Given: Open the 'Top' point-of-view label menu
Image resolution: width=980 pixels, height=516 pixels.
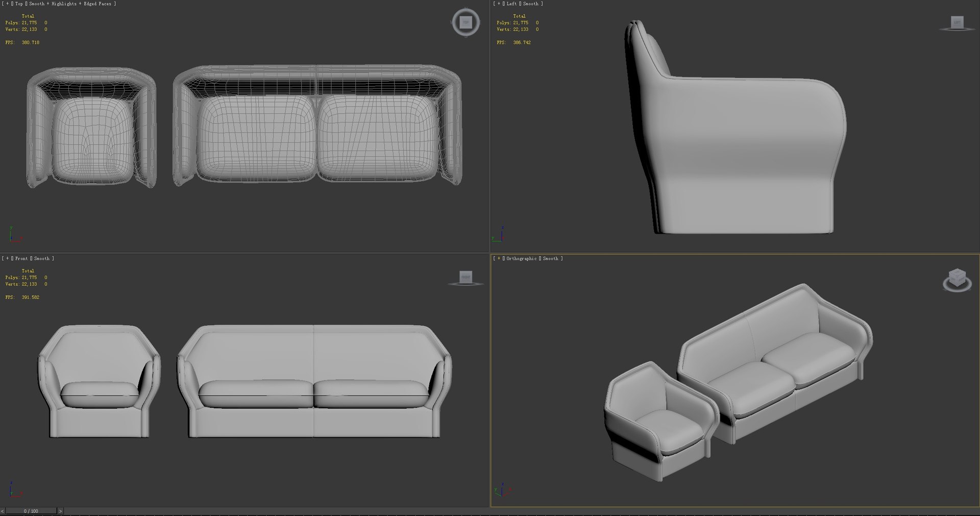Looking at the screenshot, I should [x=19, y=4].
